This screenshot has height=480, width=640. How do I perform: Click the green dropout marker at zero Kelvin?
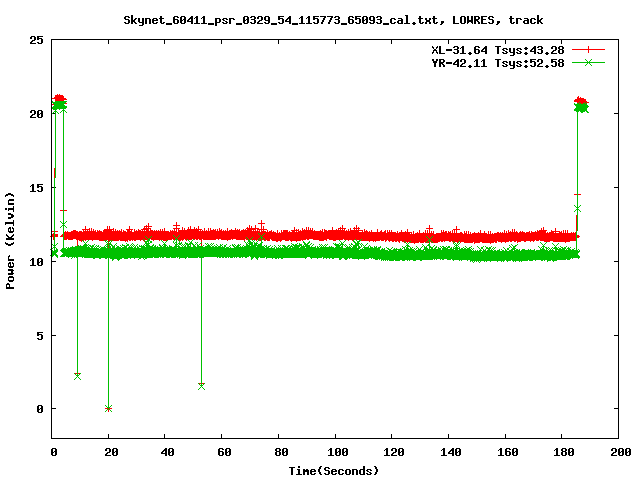pyautogui.click(x=108, y=409)
